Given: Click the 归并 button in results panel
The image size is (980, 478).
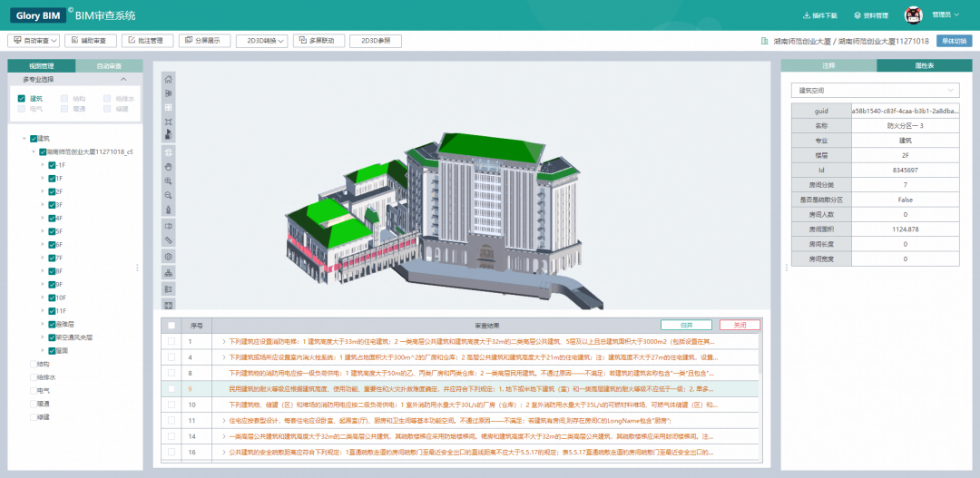Looking at the screenshot, I should pos(686,325).
